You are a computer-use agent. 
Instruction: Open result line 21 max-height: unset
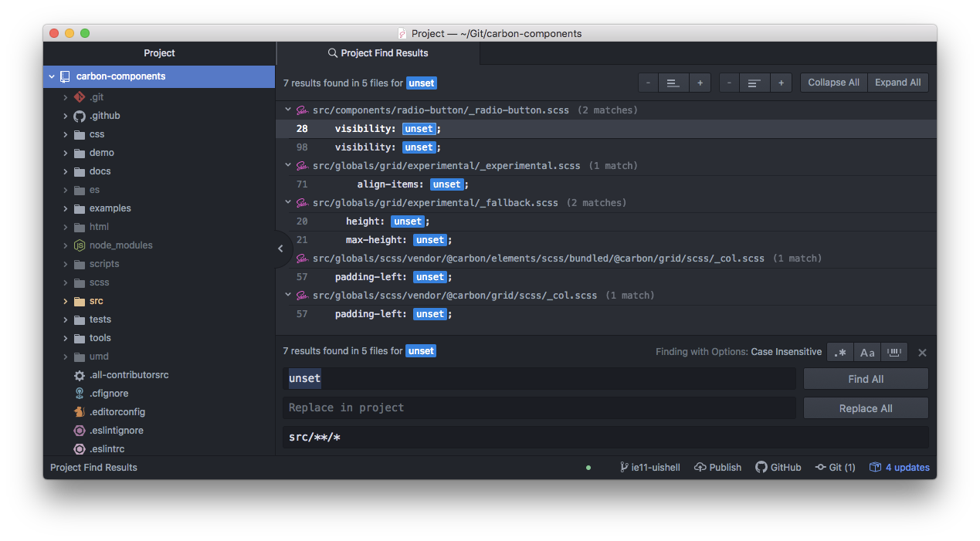tap(606, 240)
